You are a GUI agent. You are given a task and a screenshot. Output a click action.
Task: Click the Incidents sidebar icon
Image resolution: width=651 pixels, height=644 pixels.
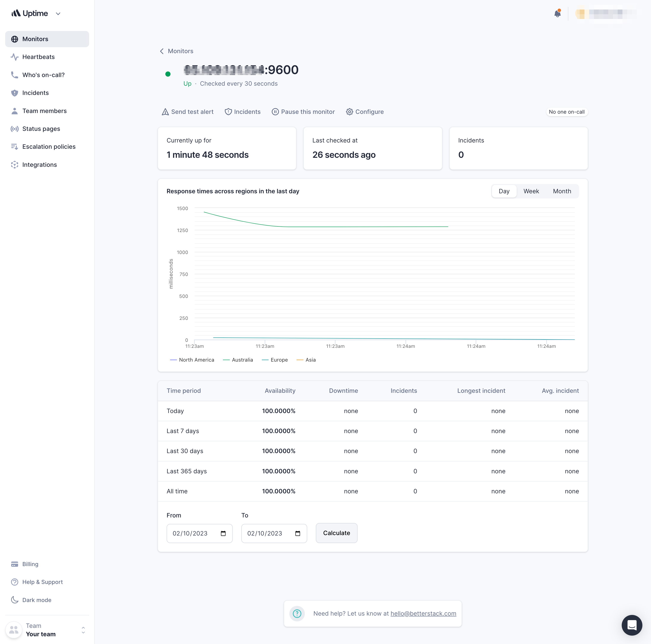point(14,93)
